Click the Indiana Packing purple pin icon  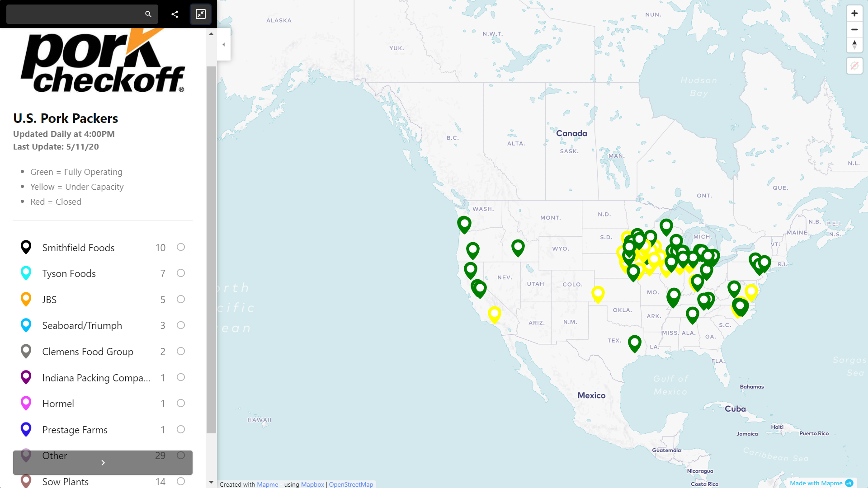click(26, 377)
